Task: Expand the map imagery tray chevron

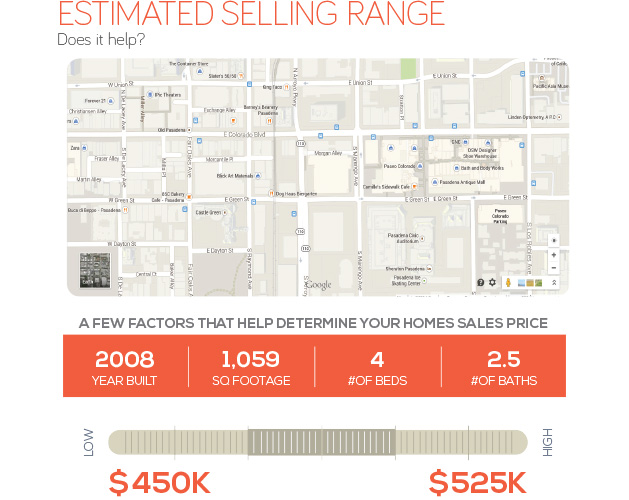Action: tap(554, 283)
